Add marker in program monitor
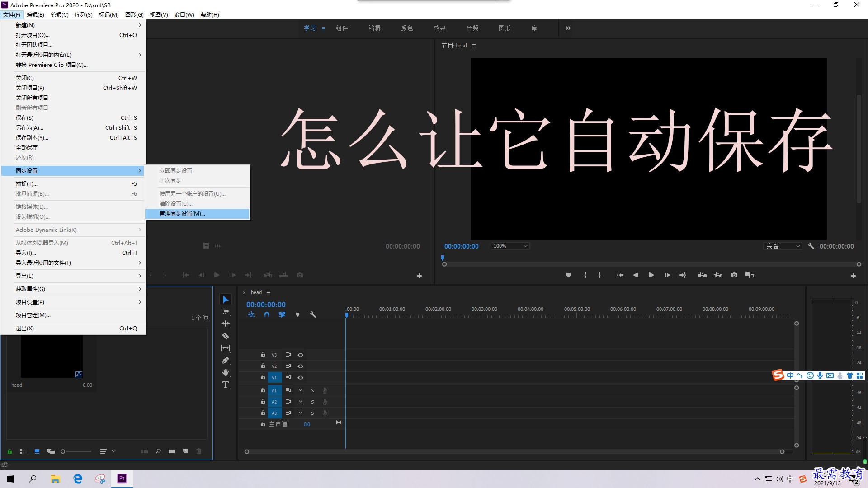This screenshot has height=488, width=868. coord(568,275)
